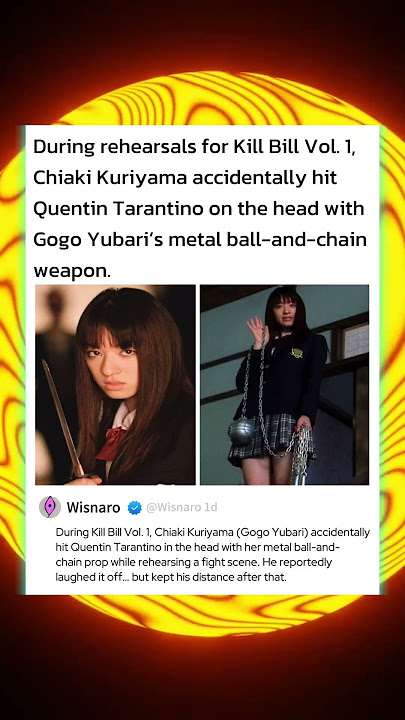Select 'Quentin Tarantino' in the bold headline

pyautogui.click(x=118, y=208)
